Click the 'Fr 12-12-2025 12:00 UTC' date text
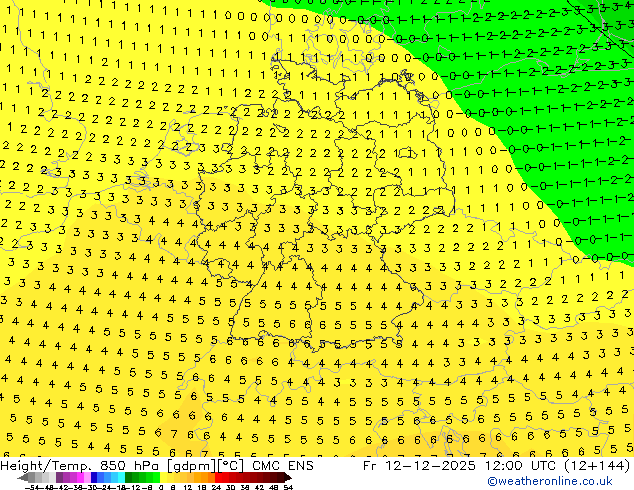This screenshot has height=490, width=634. pos(459,466)
